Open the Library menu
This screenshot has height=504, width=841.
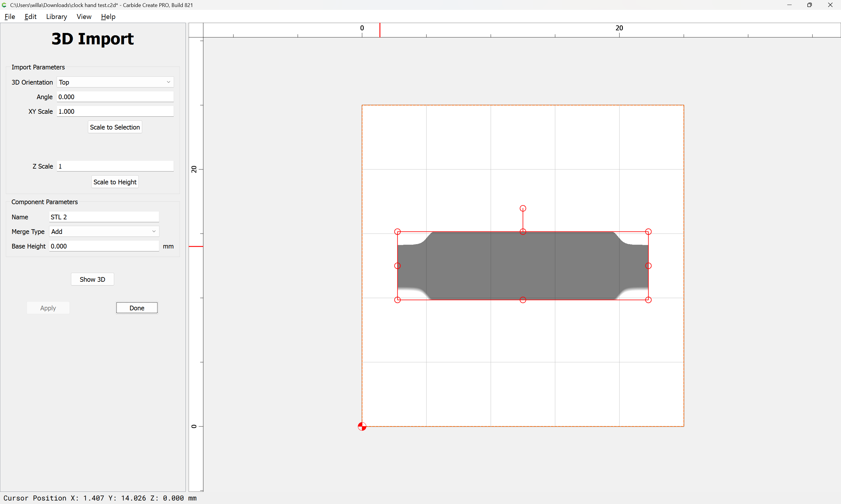coord(56,17)
